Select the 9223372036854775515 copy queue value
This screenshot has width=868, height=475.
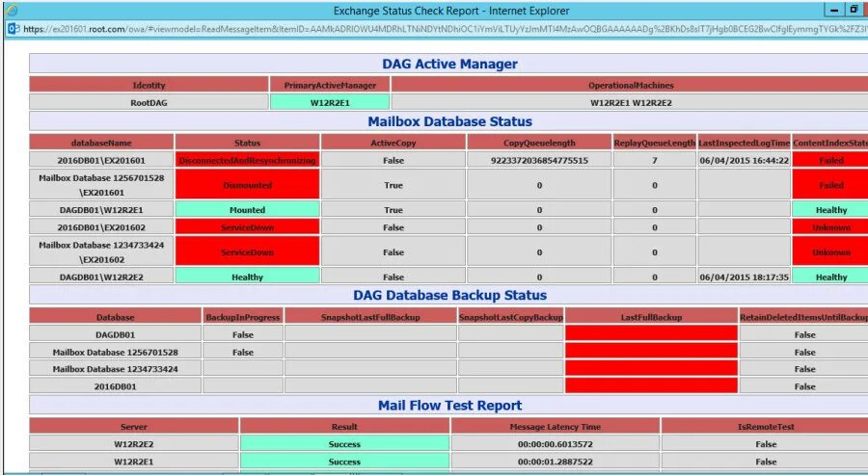538,160
